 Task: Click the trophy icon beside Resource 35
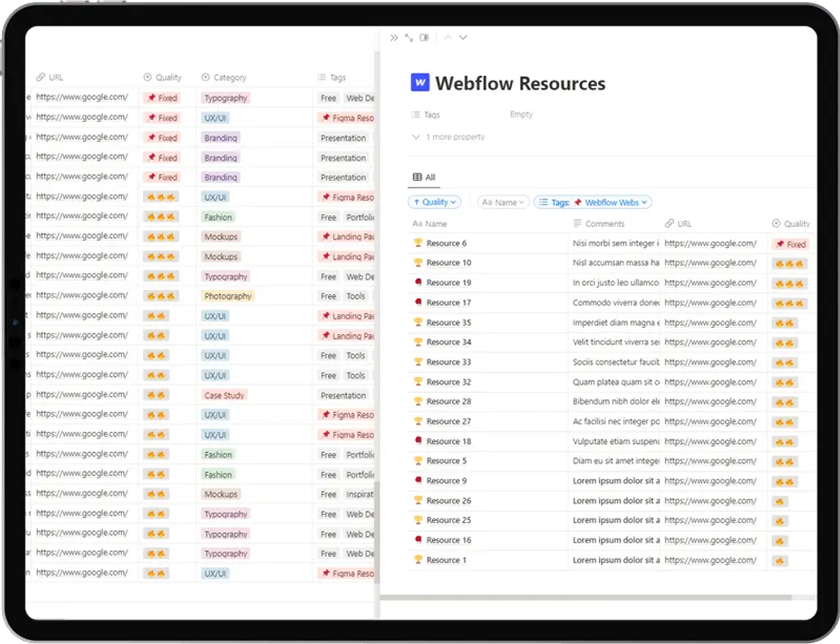[x=418, y=322]
